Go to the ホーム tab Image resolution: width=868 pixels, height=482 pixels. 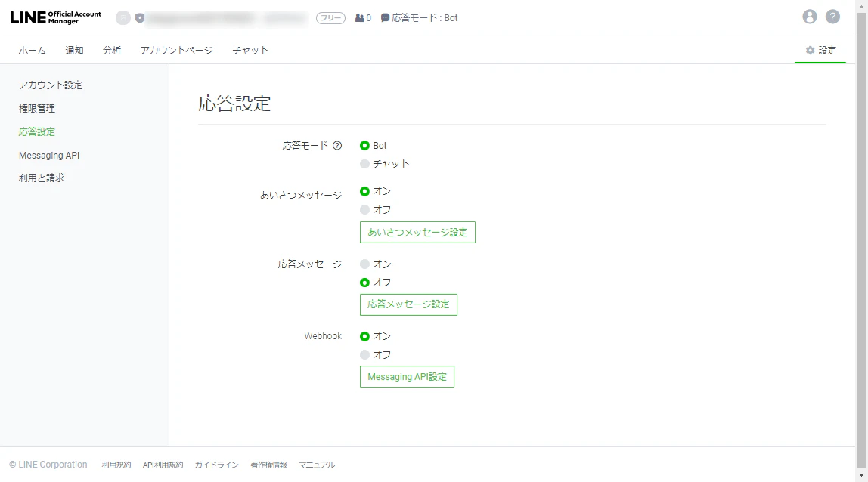32,51
